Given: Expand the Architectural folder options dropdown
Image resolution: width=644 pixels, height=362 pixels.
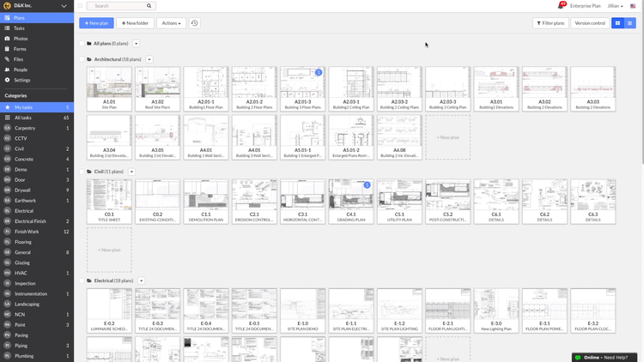Looking at the screenshot, I should (149, 59).
